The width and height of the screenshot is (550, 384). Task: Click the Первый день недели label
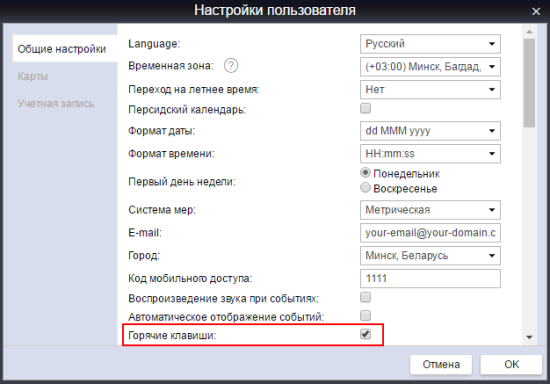[182, 182]
